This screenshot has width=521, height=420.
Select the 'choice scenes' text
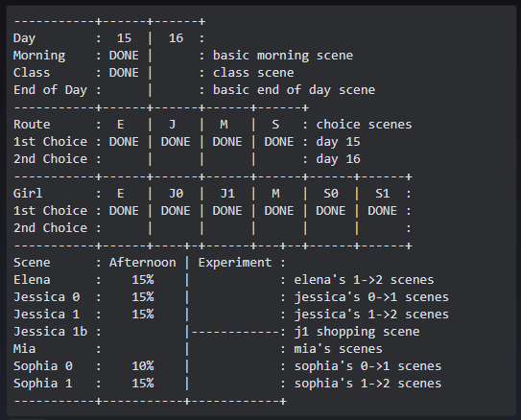point(364,125)
